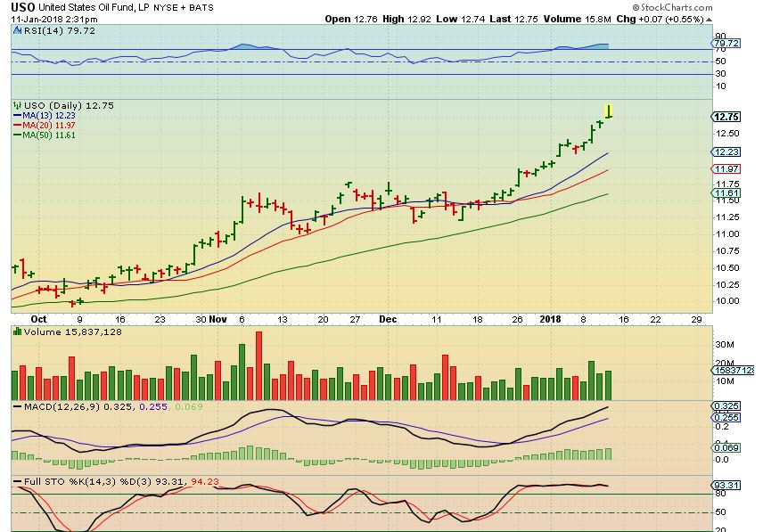Screen dimensions: 763x532
Task: Click the USO ticker symbol title
Action: click(x=23, y=7)
